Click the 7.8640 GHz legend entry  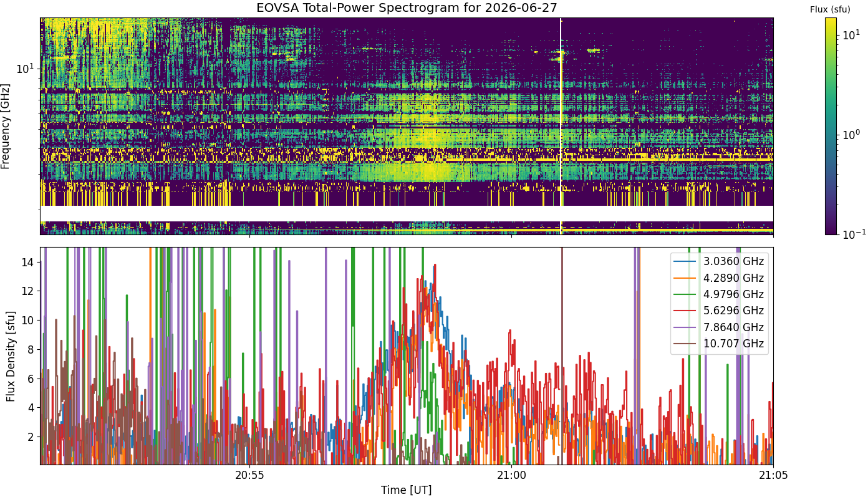click(x=719, y=327)
